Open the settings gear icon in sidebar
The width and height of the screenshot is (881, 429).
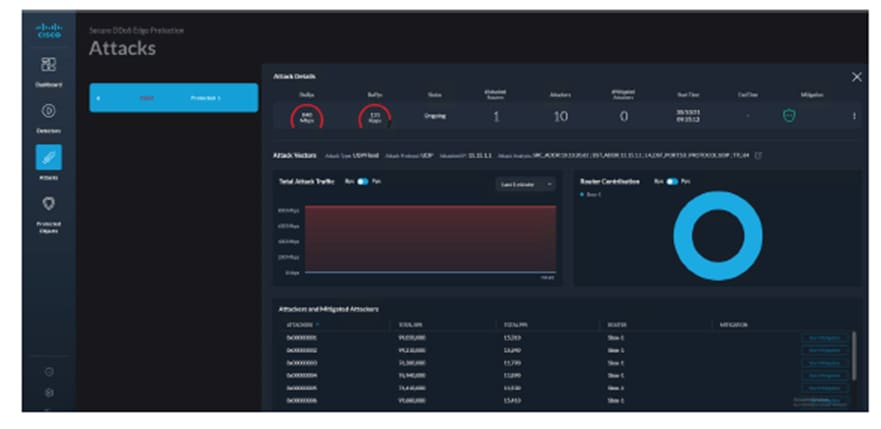click(48, 393)
